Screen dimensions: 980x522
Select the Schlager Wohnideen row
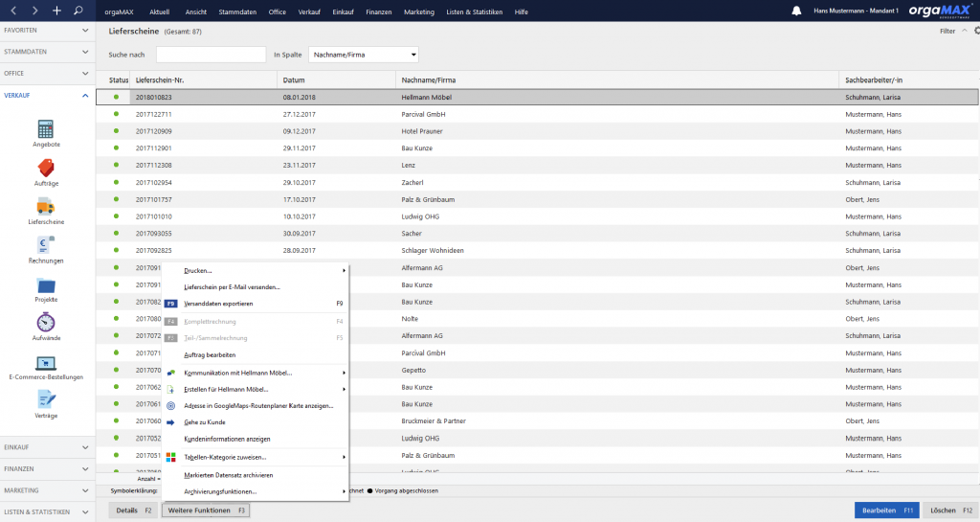pos(538,250)
